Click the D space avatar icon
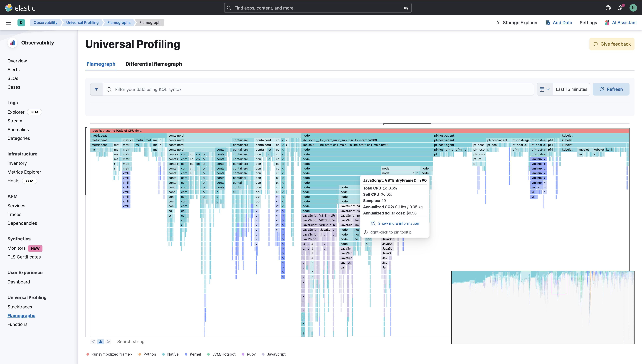The image size is (642, 364). 21,22
